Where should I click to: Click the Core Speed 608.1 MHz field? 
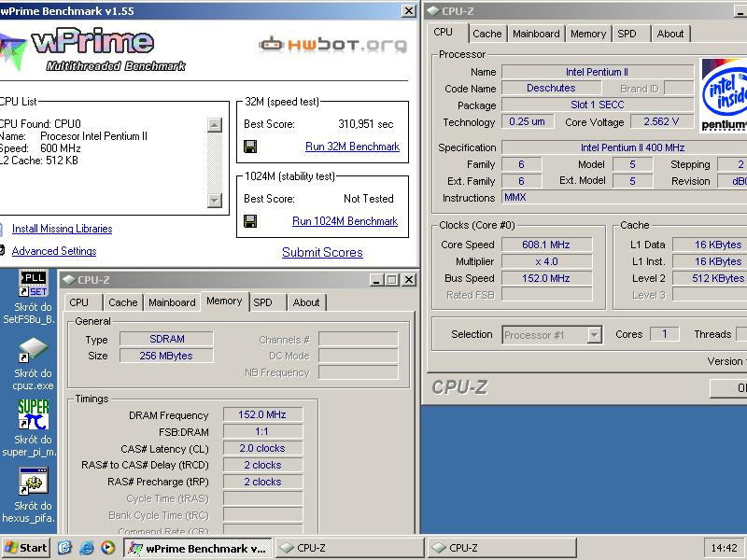click(546, 245)
